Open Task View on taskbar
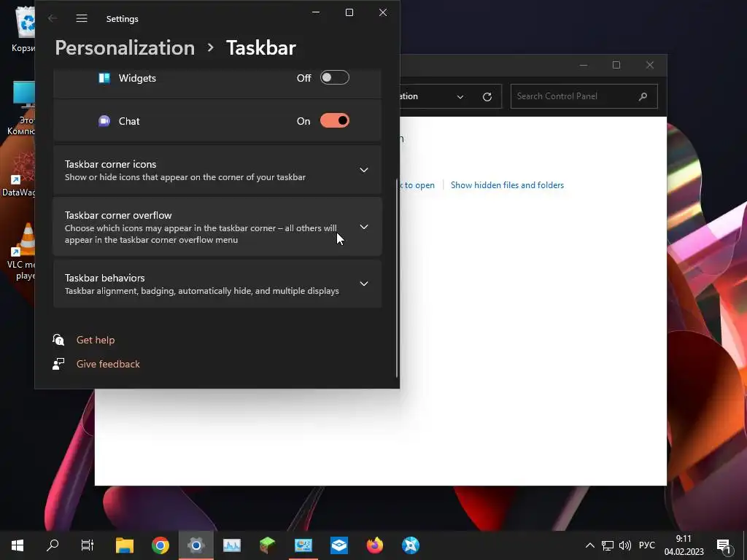The width and height of the screenshot is (747, 560). pyautogui.click(x=88, y=545)
